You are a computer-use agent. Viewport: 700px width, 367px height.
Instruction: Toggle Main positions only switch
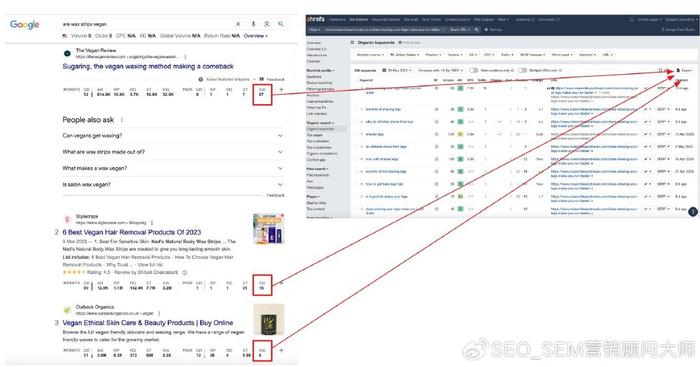pyautogui.click(x=474, y=71)
